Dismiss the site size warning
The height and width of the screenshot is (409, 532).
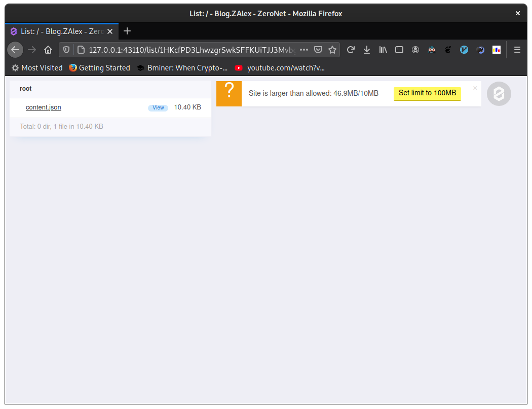475,87
